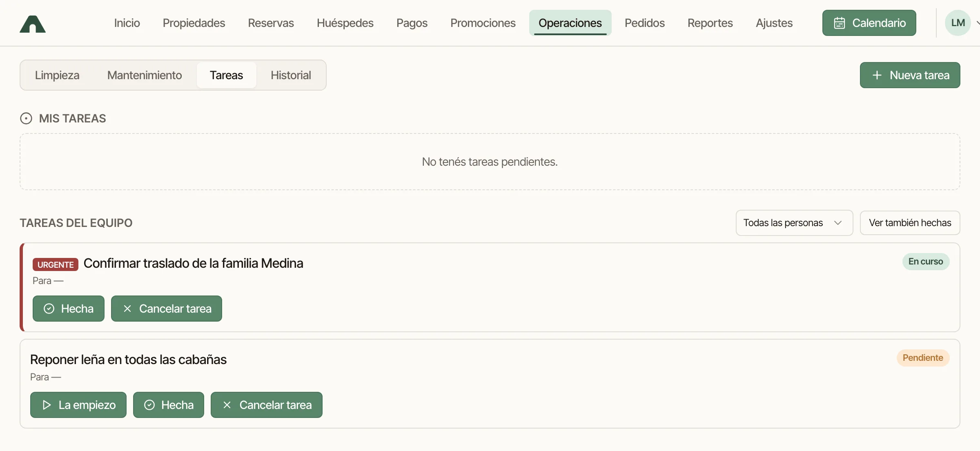Open the Reservas page
Screen dimensions: 980x451
(271, 23)
